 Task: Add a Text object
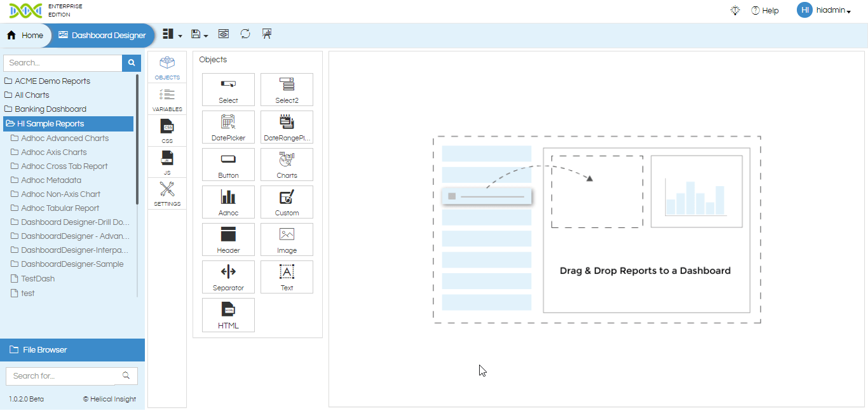(x=287, y=277)
